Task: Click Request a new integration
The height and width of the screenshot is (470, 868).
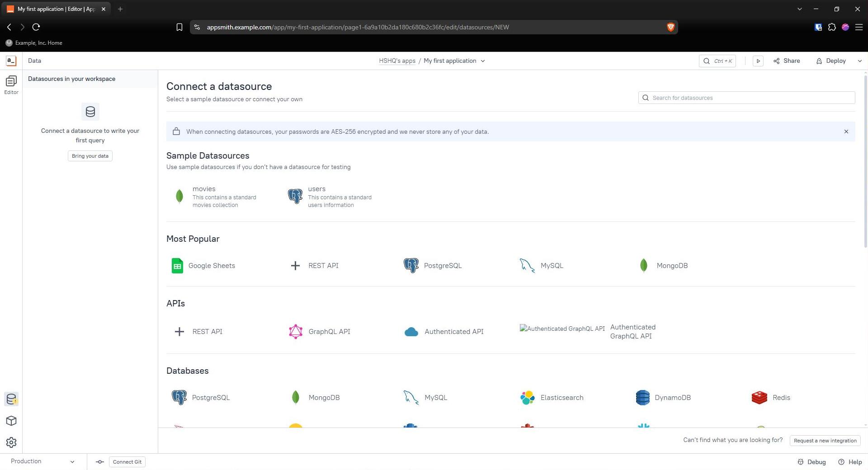Action: coord(825,441)
